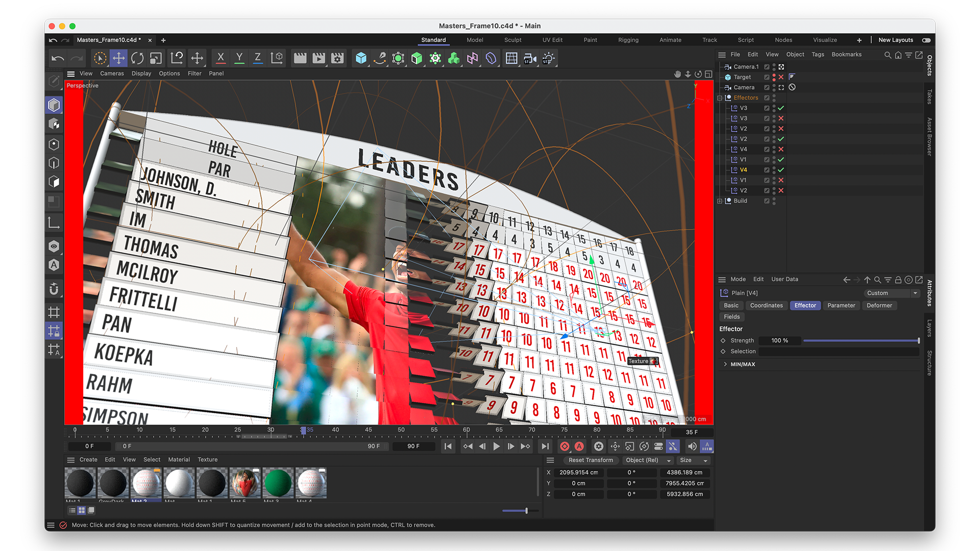Click the Reset Transform button

tap(591, 460)
